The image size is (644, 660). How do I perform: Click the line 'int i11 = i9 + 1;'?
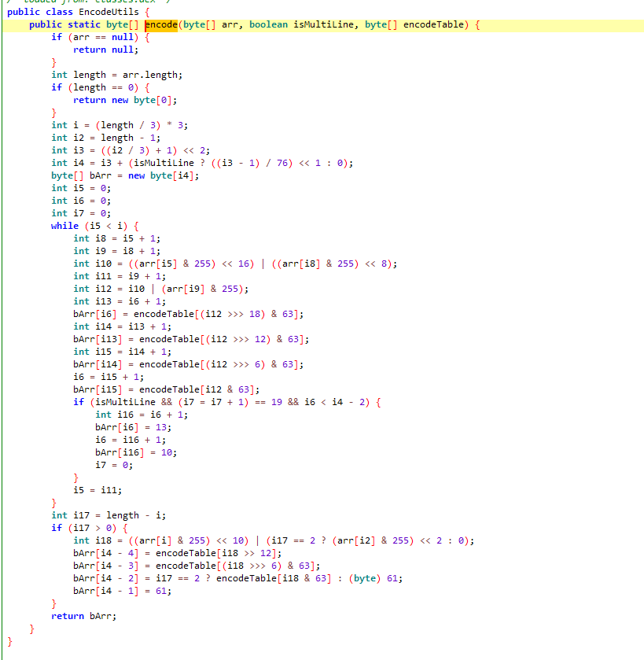120,277
